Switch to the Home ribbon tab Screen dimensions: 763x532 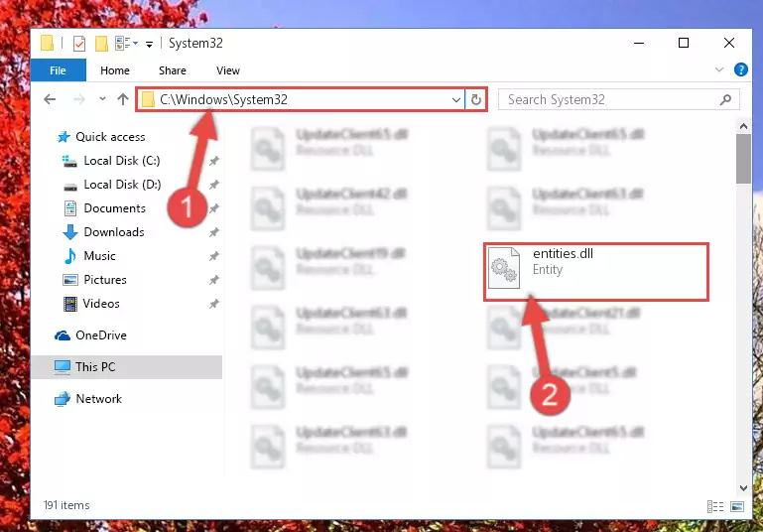pos(115,70)
